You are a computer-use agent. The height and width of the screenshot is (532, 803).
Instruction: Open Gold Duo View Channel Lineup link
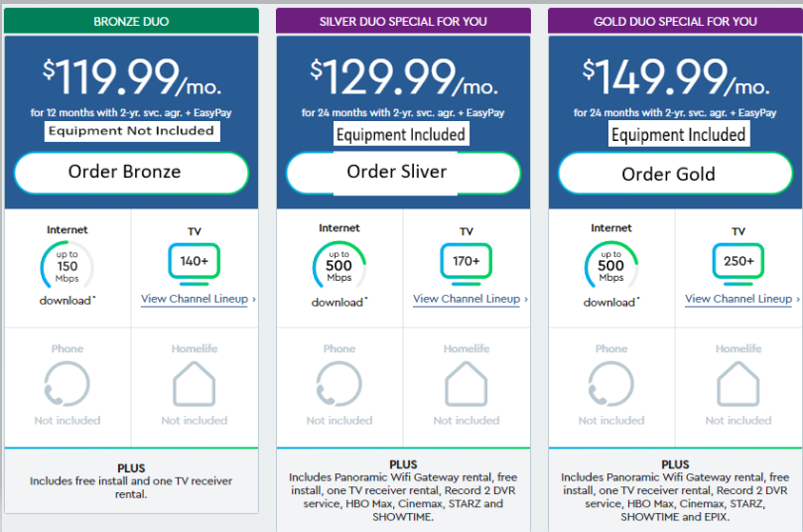(741, 299)
